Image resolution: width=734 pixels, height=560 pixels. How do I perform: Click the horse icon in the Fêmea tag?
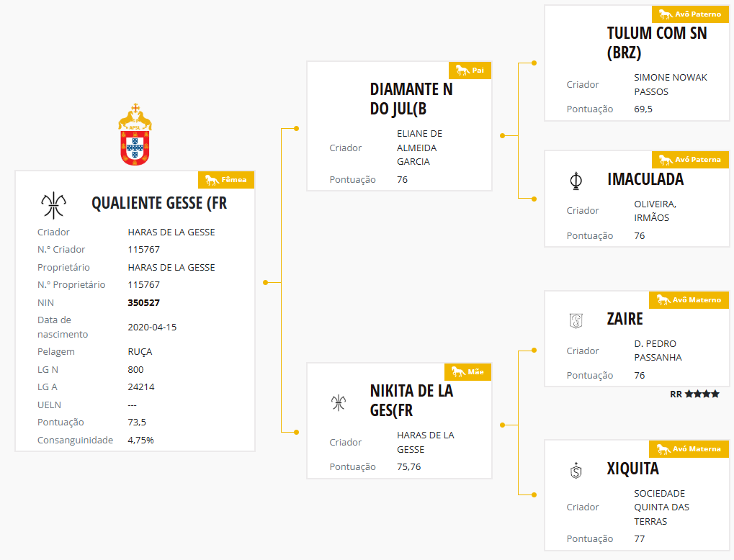click(x=212, y=180)
